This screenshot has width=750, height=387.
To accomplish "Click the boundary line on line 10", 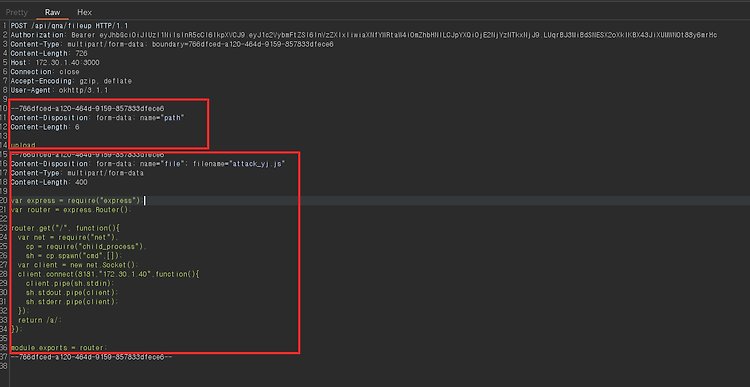I will click(87, 109).
